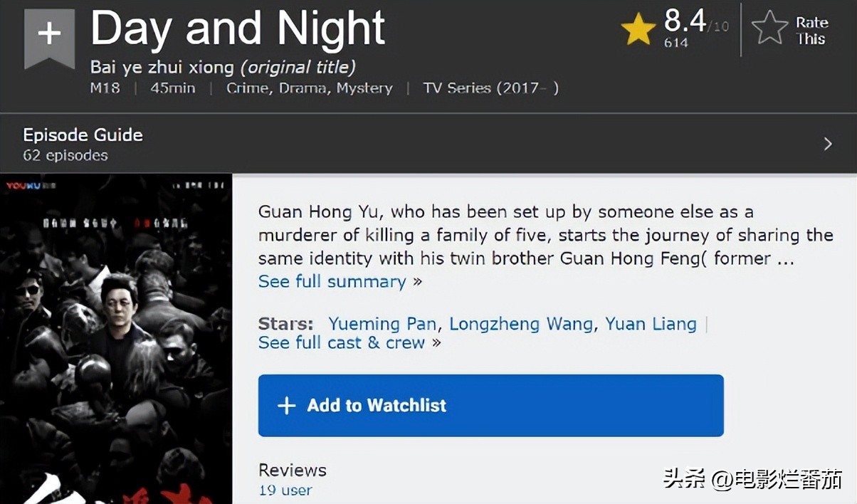Click the 19 user reviews link
The image size is (857, 504).
(x=285, y=490)
